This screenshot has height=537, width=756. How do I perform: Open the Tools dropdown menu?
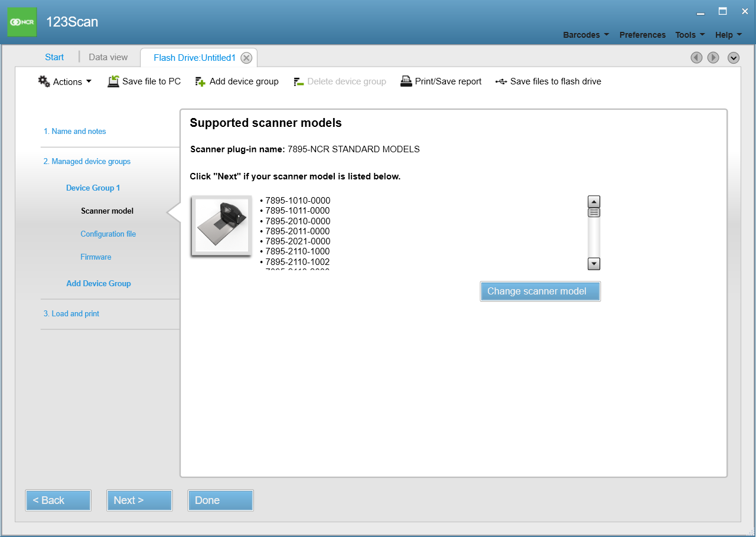689,35
